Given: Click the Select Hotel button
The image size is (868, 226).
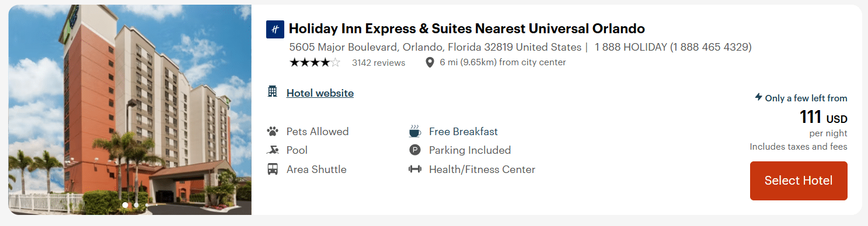Looking at the screenshot, I should pos(799,181).
